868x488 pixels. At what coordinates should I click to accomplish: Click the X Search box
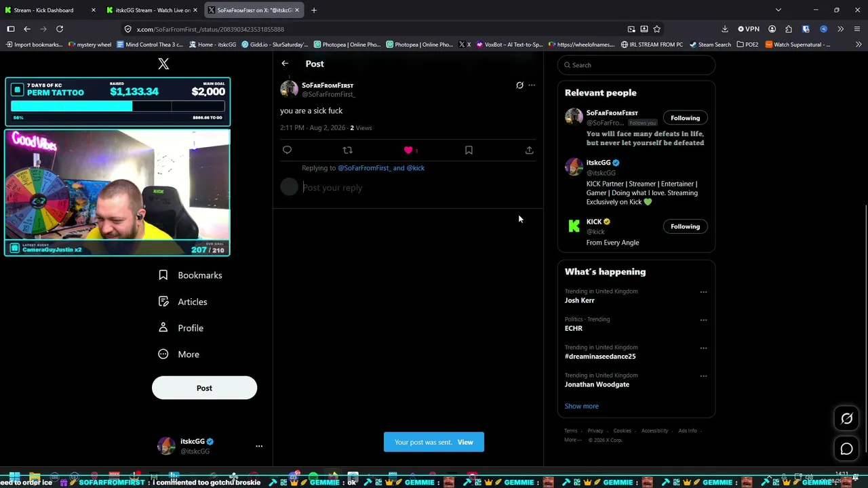point(636,65)
